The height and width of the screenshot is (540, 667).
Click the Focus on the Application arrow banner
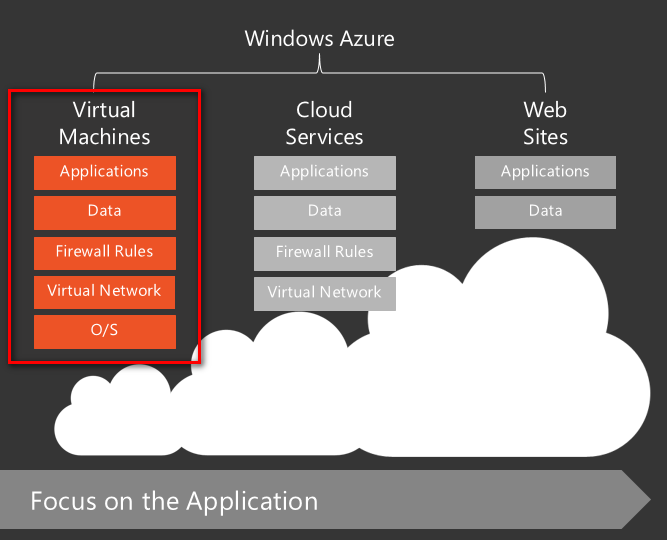click(x=325, y=499)
